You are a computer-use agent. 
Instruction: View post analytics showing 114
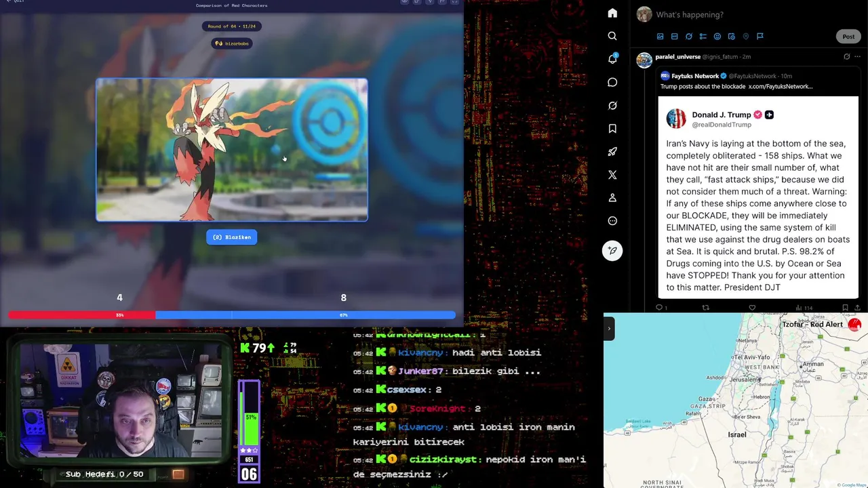(x=804, y=308)
